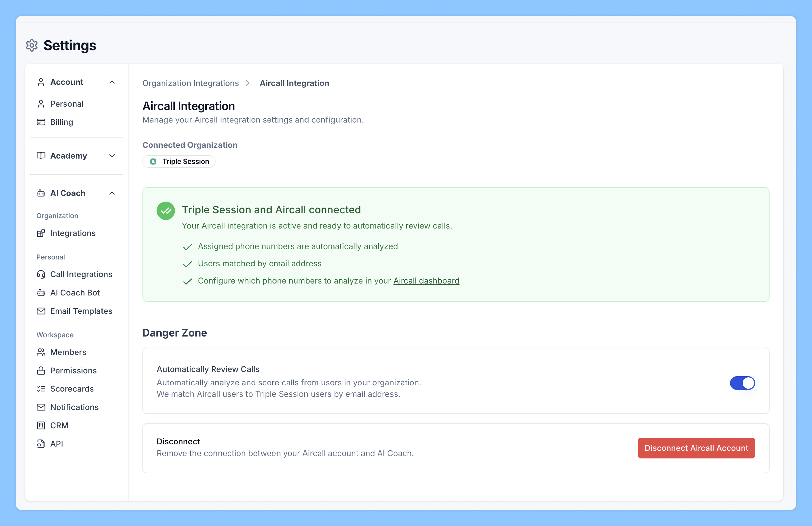Click the Danger Zone heading
Screen dimensions: 812x526
tap(175, 333)
